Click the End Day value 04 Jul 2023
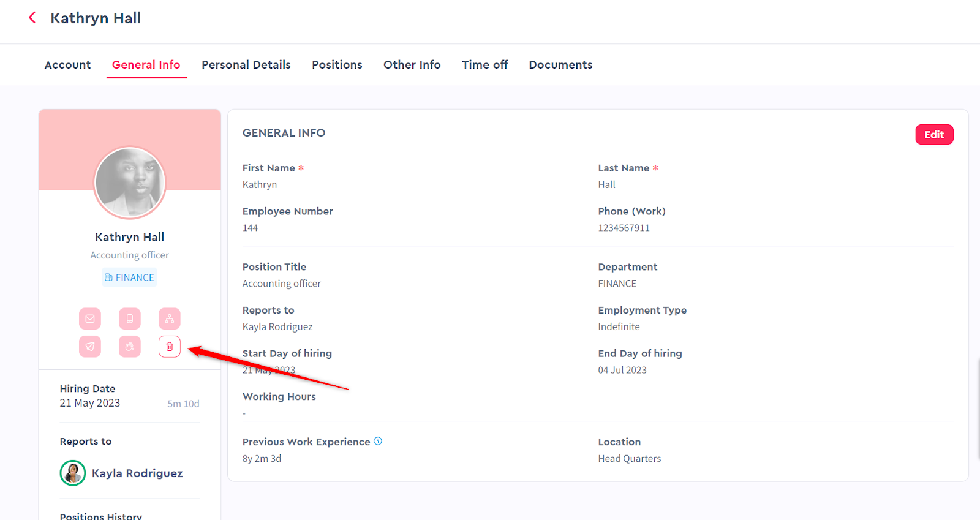This screenshot has width=980, height=520. (622, 370)
